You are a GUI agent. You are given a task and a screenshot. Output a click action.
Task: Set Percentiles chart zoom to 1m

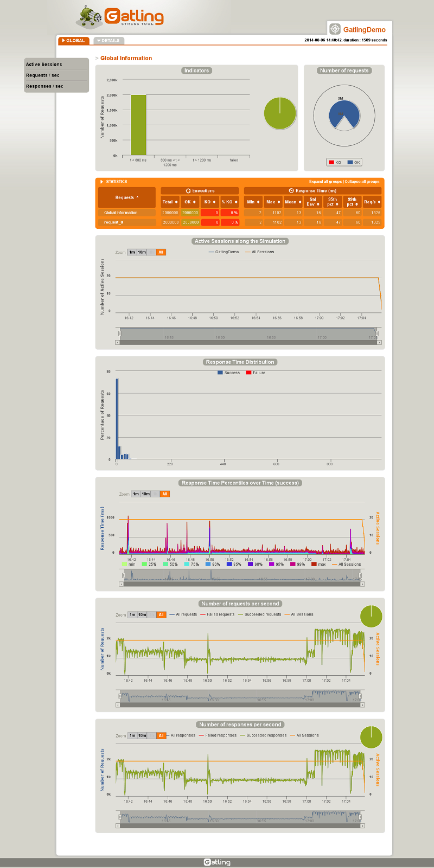pyautogui.click(x=136, y=494)
